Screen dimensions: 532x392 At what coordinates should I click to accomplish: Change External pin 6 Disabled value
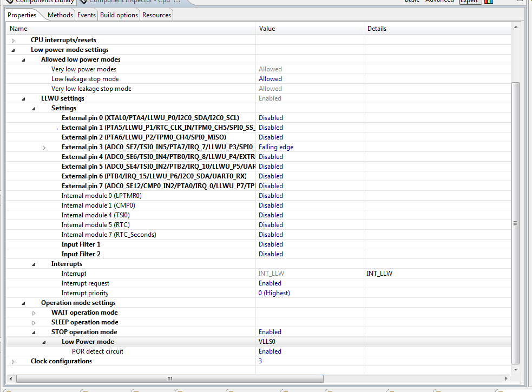[271, 176]
